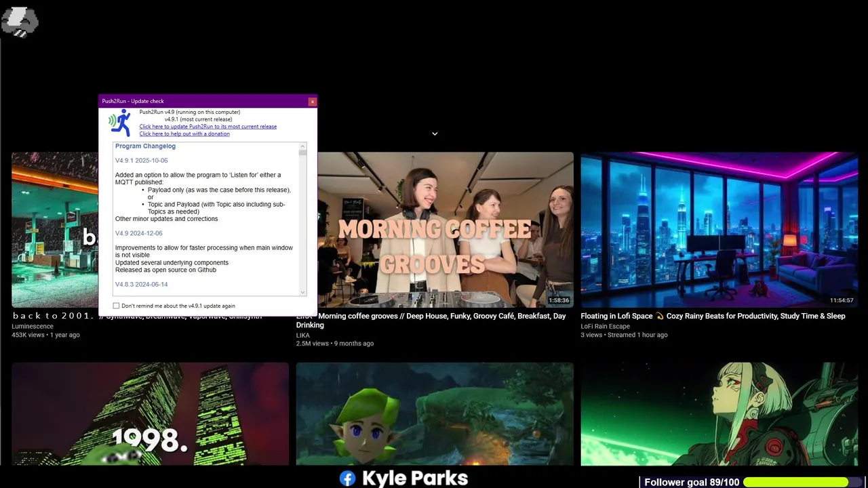
Task: Enable Don't remind me about v4.9.1 update
Action: click(x=116, y=306)
